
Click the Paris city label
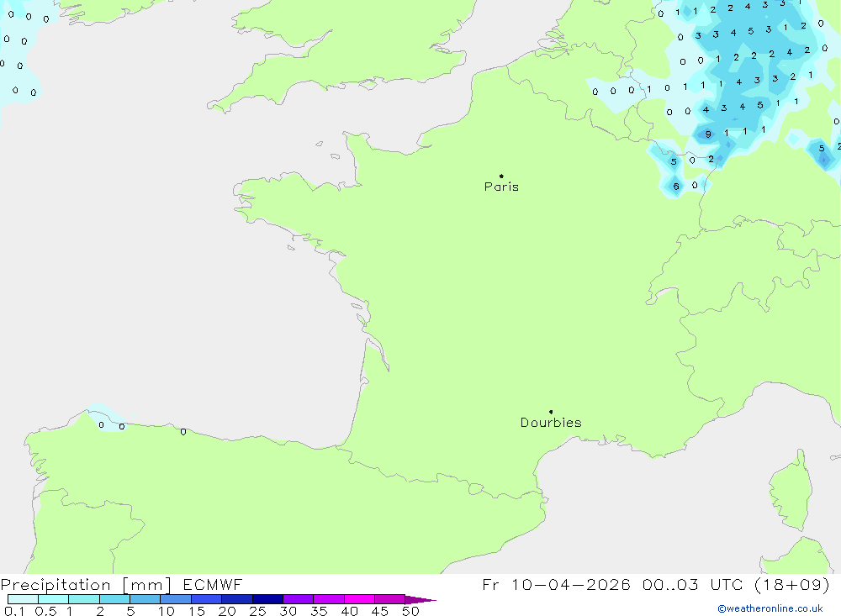click(501, 187)
